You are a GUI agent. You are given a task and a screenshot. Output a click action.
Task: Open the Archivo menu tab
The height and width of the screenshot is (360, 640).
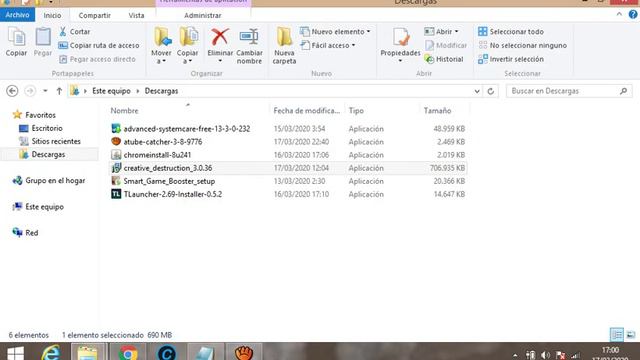18,15
